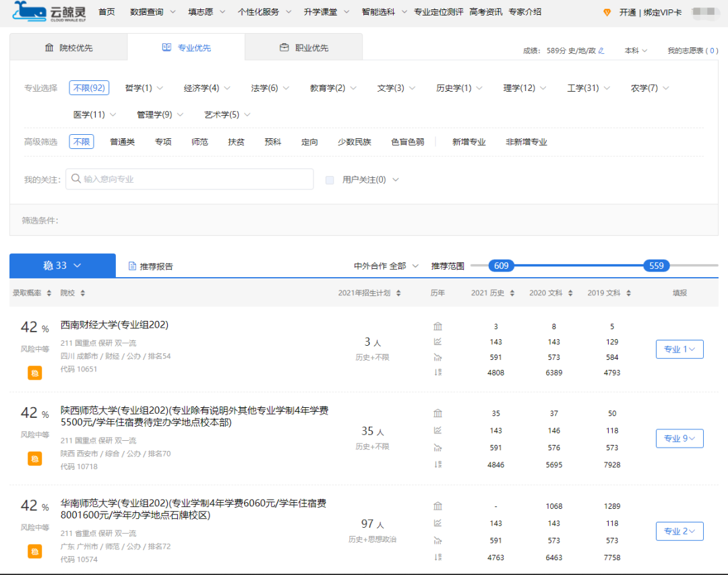
Task: Filter by 师范
Action: pos(200,142)
